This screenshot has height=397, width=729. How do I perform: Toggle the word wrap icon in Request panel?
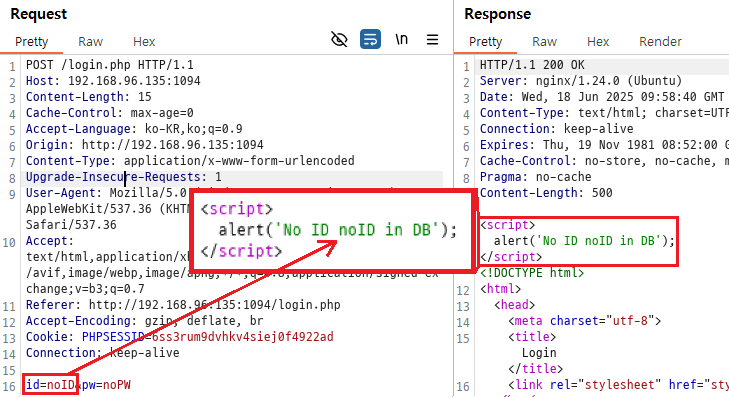point(370,39)
